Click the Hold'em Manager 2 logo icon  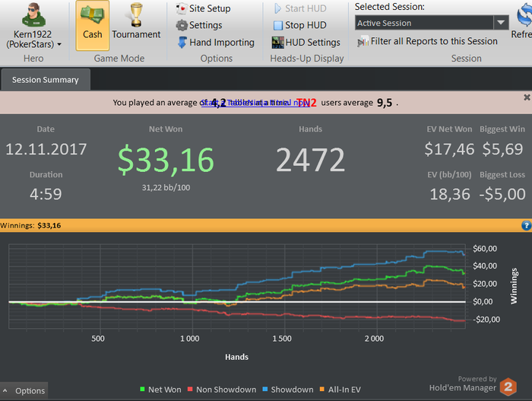(x=508, y=387)
